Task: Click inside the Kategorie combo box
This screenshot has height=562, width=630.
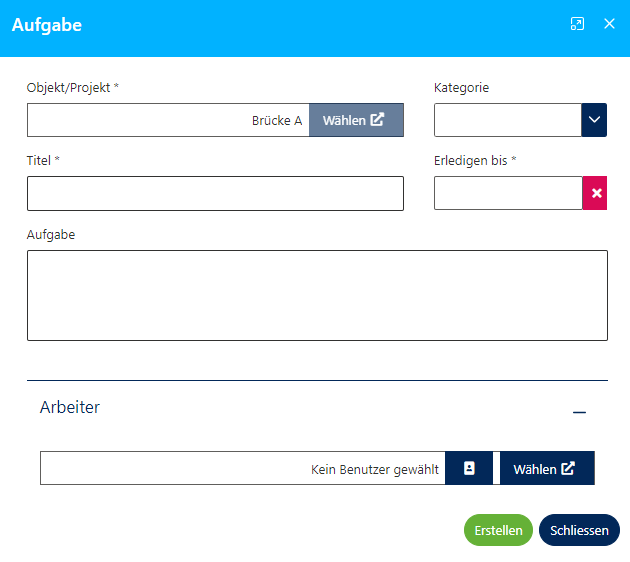Action: pos(507,120)
